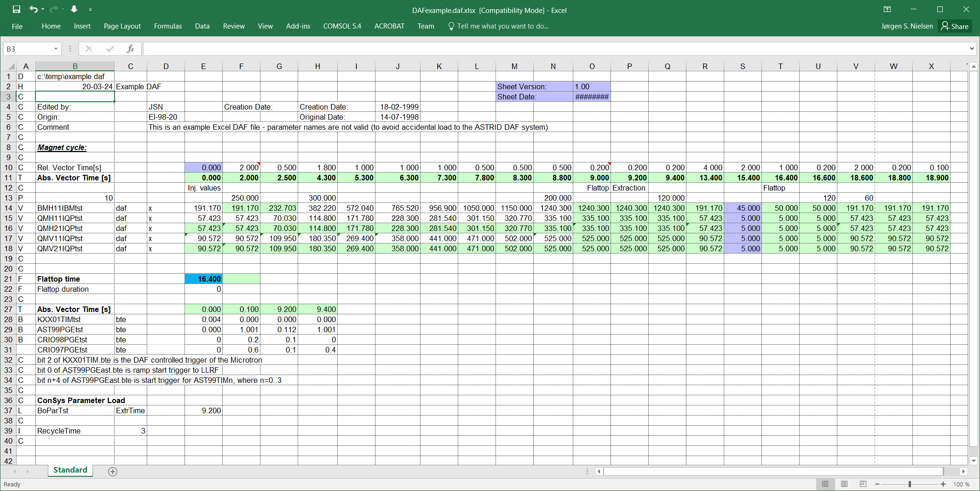
Task: Click the Tell me what you want to do box
Action: click(502, 26)
